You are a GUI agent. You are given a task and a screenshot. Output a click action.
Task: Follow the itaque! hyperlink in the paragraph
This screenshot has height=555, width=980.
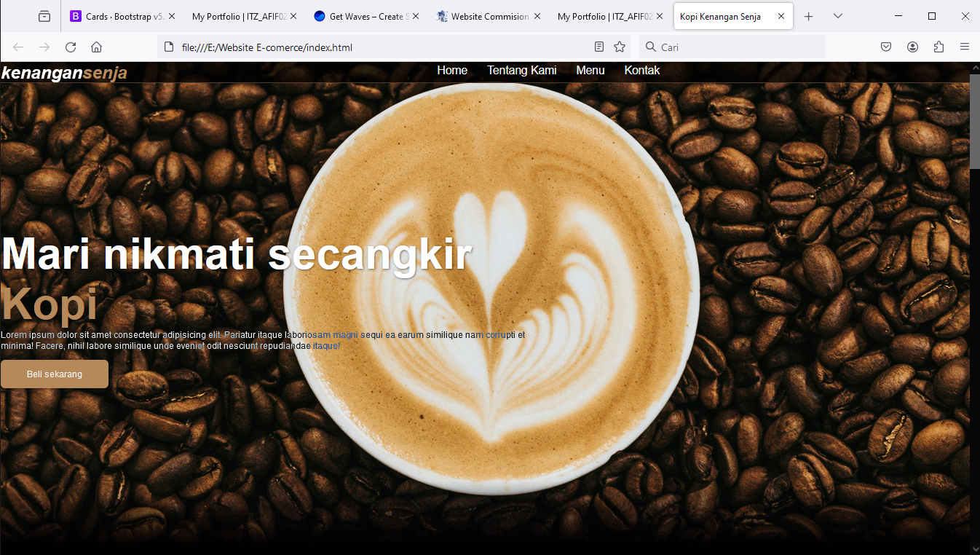[325, 345]
